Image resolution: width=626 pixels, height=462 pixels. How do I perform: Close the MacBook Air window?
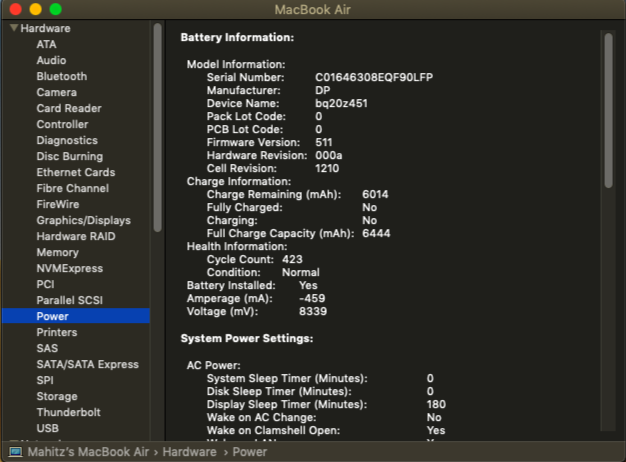click(x=16, y=9)
